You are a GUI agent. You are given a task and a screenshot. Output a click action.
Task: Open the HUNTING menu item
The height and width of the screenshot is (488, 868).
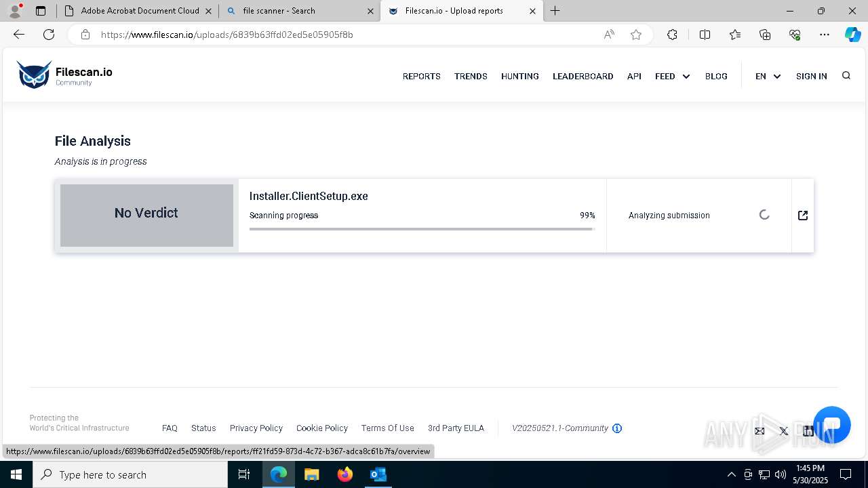520,76
